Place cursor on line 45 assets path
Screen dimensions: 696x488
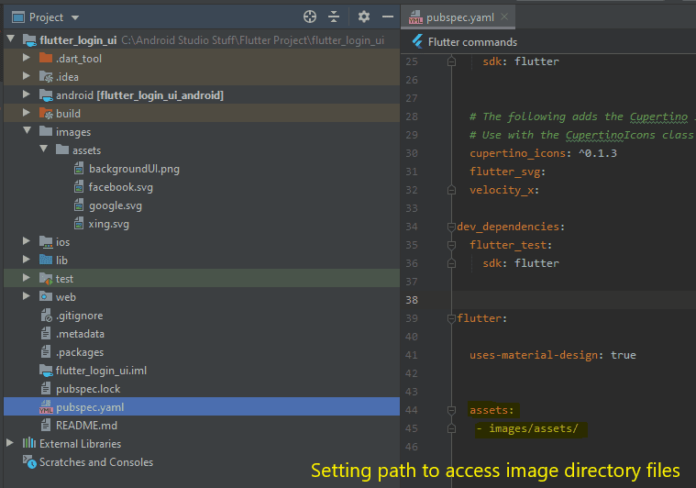(x=530, y=429)
